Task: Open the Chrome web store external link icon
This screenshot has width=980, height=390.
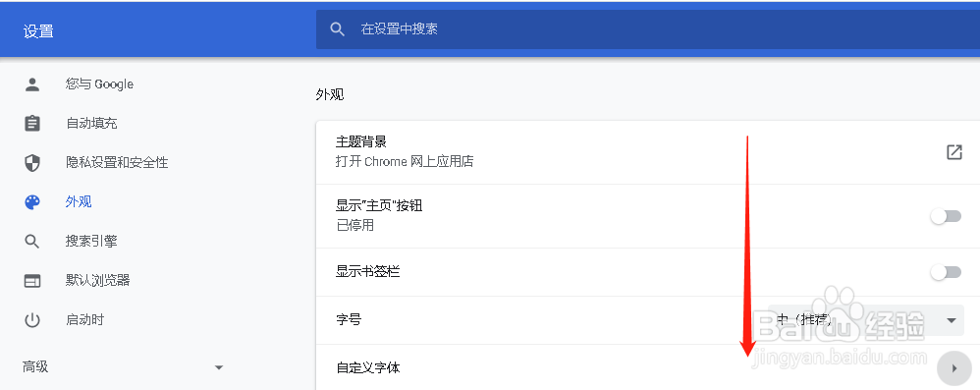Action: coord(953,152)
